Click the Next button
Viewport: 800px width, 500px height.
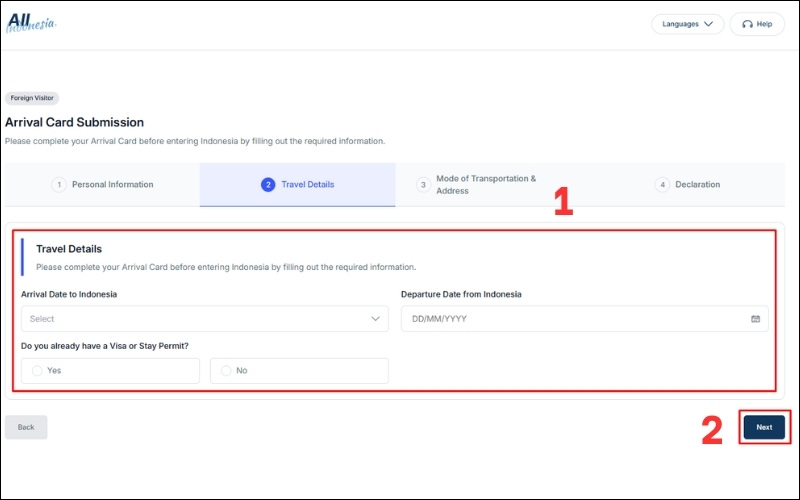click(764, 427)
